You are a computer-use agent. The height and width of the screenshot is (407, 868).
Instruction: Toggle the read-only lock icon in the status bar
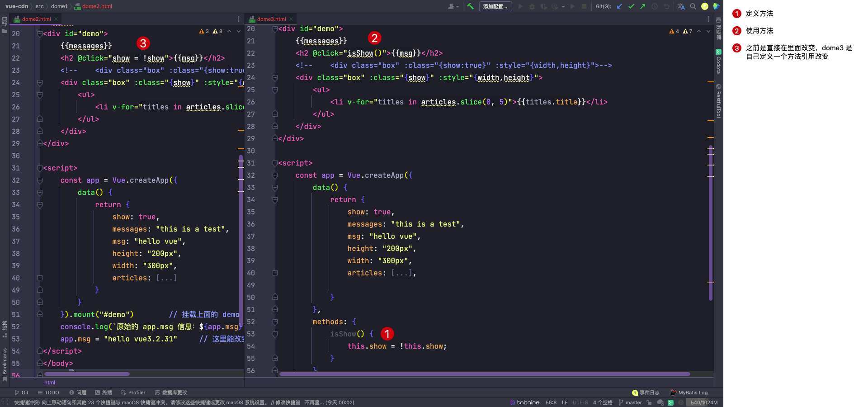coord(649,402)
